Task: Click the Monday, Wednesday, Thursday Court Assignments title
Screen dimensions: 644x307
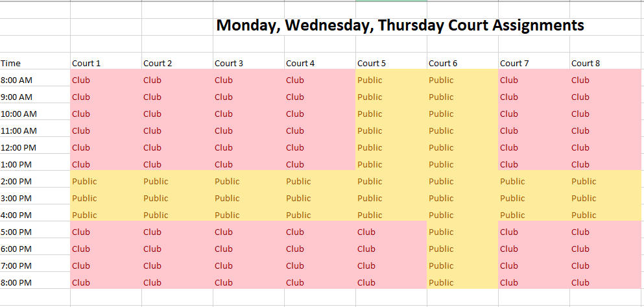Action: (400, 26)
